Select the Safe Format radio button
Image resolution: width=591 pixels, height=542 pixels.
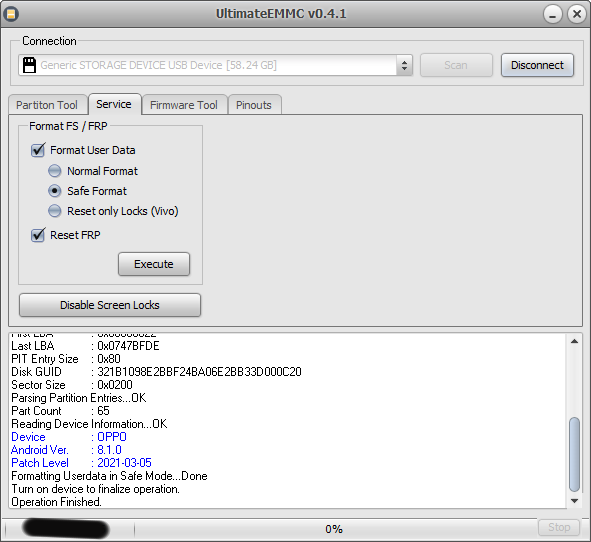tap(55, 191)
